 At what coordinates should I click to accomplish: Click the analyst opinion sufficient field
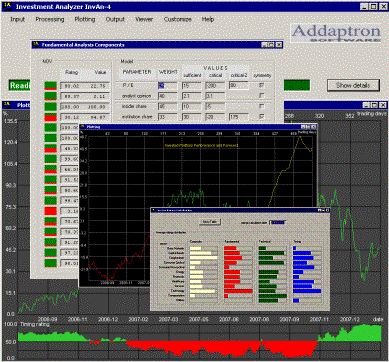[x=191, y=96]
